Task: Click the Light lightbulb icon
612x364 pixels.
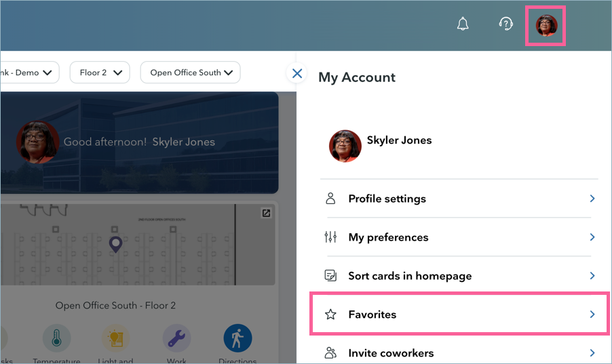Action: (115, 338)
